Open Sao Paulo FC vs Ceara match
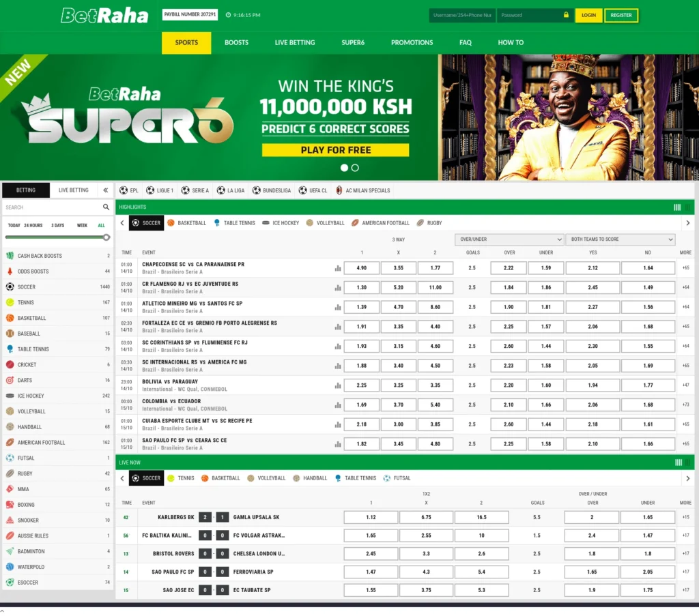The height and width of the screenshot is (616, 699). 184,440
